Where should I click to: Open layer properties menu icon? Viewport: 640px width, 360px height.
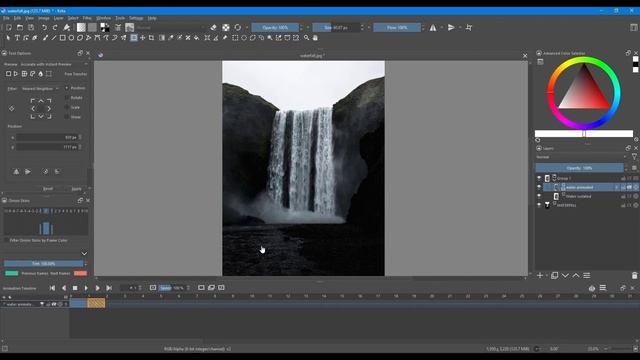(587, 276)
